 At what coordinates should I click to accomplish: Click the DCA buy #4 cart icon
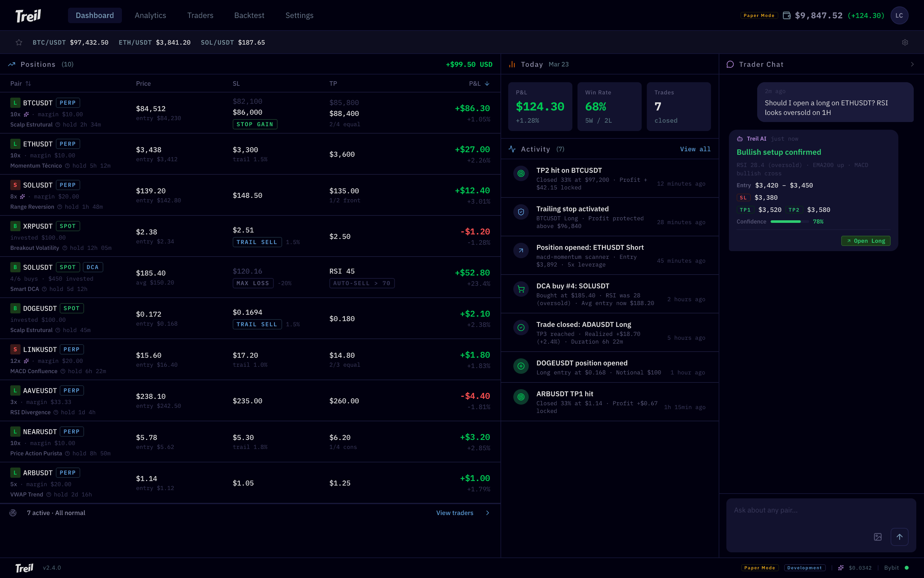click(521, 289)
